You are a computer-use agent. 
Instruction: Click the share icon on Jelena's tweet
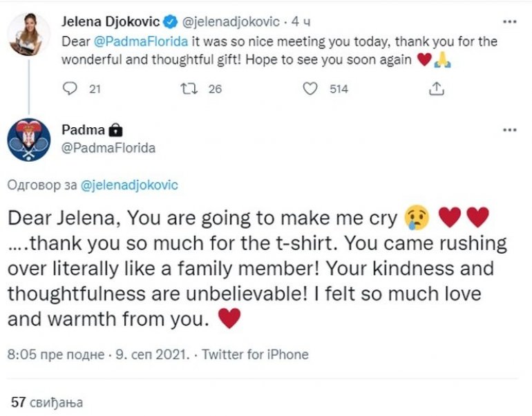coord(436,89)
